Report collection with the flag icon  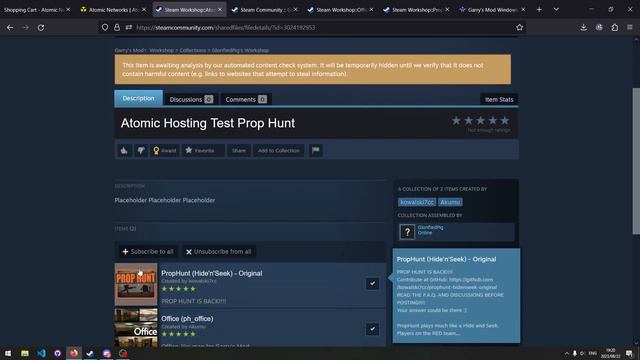tap(316, 151)
